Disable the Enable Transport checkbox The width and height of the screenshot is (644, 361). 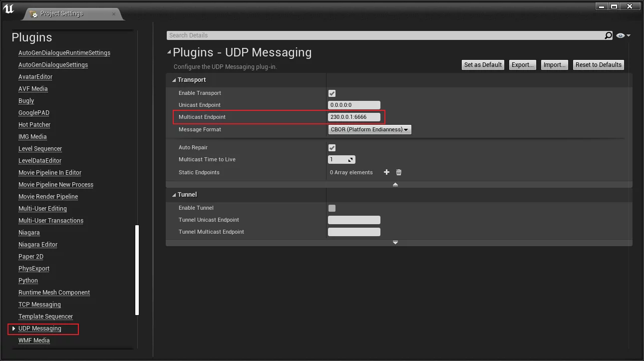[x=332, y=93]
